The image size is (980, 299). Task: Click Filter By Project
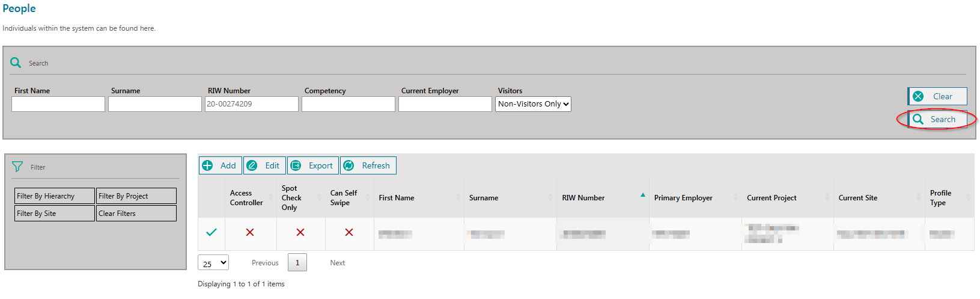136,196
